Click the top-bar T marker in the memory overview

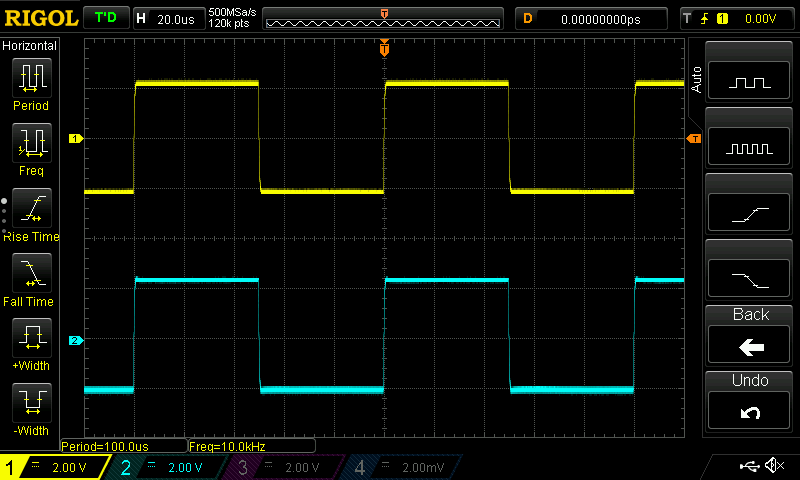[x=385, y=13]
